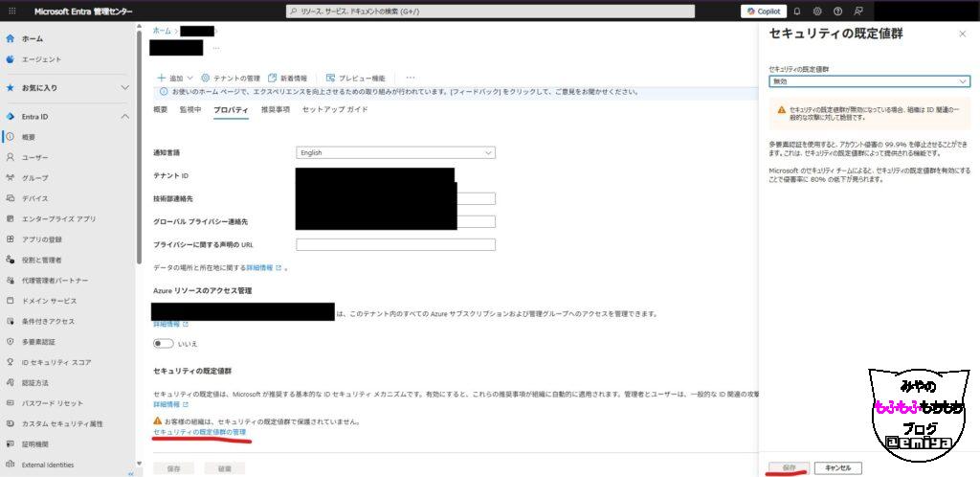Click プレビュー機能 toolbar button
Viewport: 980px width, 477px height.
tap(356, 79)
